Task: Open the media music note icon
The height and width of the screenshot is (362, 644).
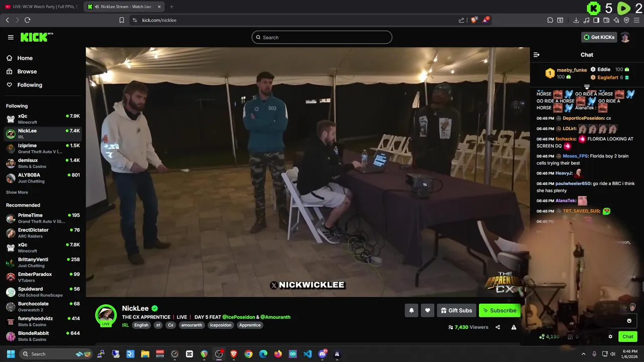Action: pos(586,20)
